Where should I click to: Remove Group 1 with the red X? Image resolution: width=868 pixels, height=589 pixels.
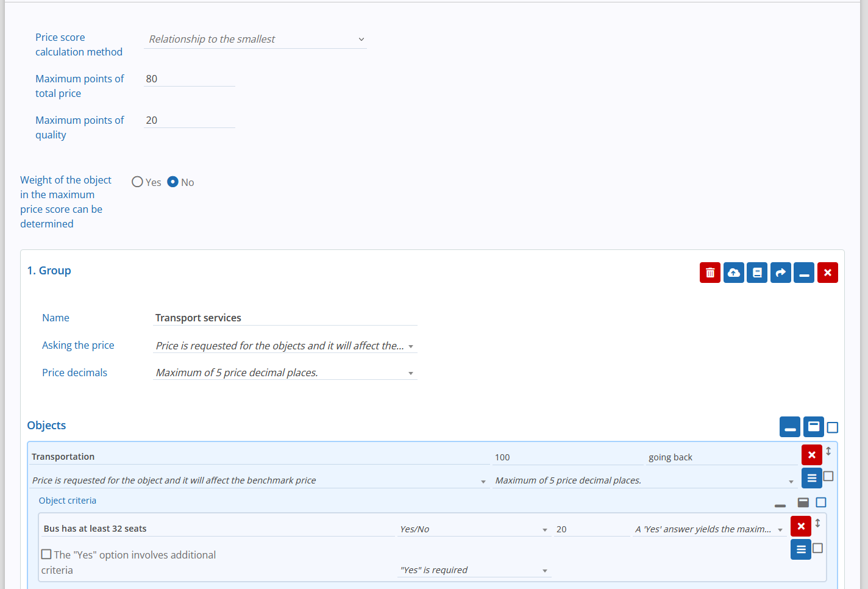(x=828, y=273)
